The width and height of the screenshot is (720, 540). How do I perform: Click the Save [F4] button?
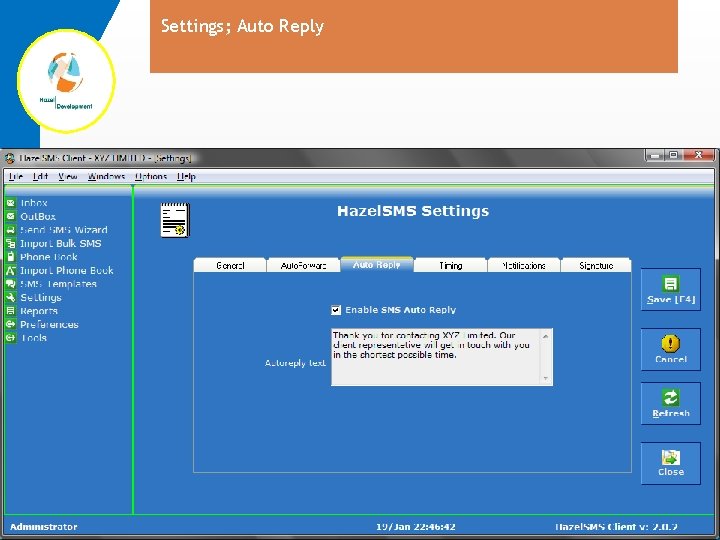(671, 290)
